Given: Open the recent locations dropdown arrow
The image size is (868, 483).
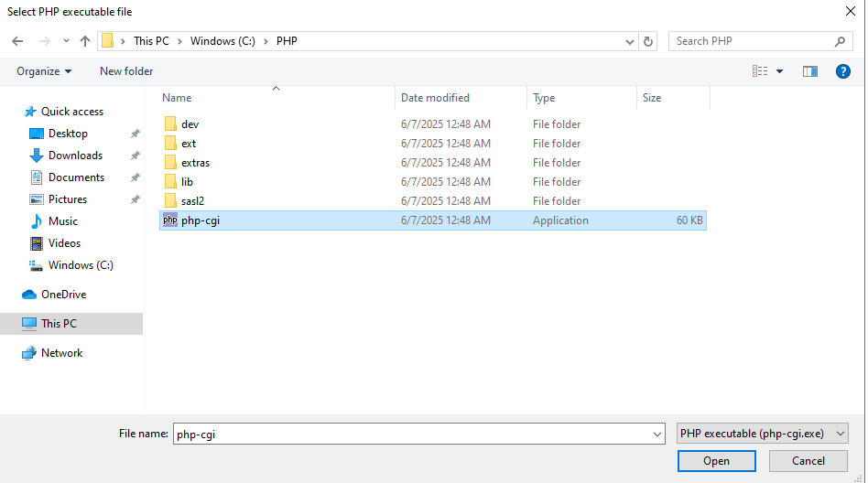Looking at the screenshot, I should pyautogui.click(x=66, y=41).
